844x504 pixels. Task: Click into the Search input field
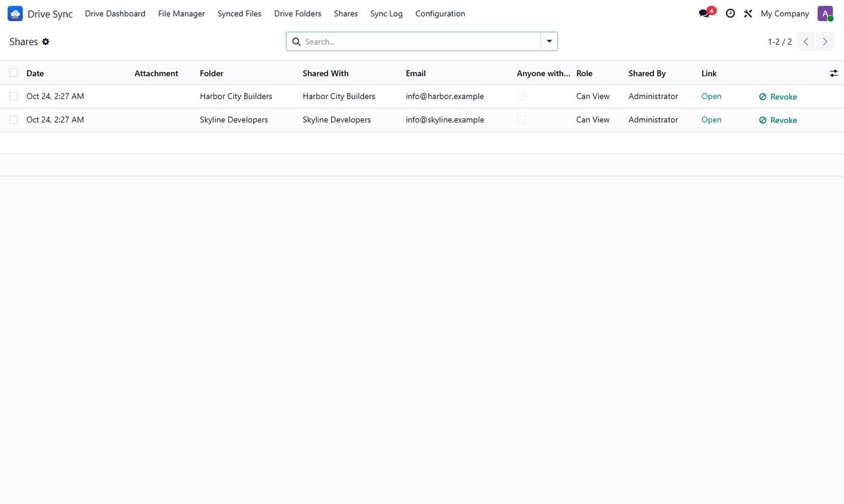pos(421,42)
